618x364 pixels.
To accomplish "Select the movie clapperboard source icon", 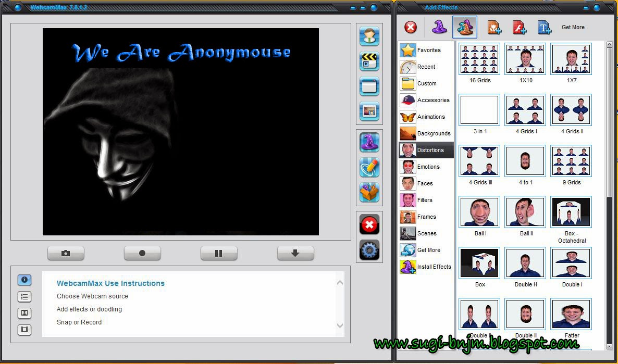I will (369, 61).
